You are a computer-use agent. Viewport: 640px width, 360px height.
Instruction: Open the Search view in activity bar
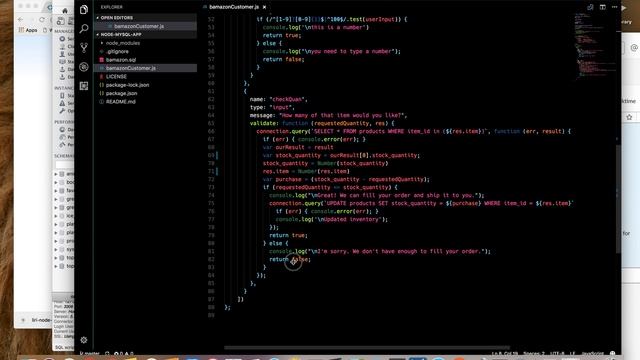pyautogui.click(x=84, y=28)
